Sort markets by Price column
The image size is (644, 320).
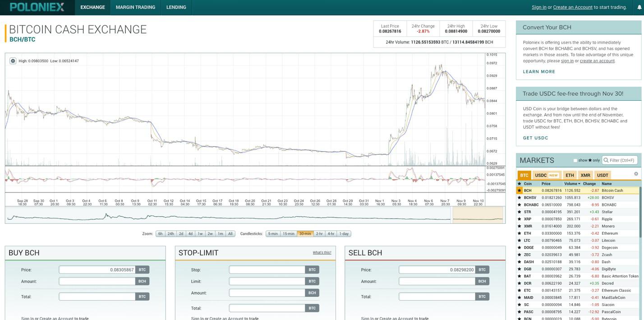click(546, 184)
